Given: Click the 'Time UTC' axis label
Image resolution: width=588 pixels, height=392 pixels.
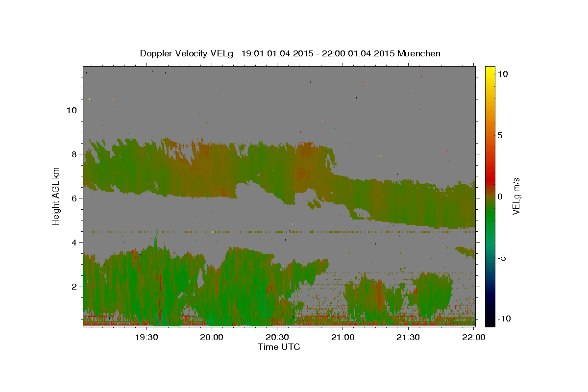Looking at the screenshot, I should point(279,347).
